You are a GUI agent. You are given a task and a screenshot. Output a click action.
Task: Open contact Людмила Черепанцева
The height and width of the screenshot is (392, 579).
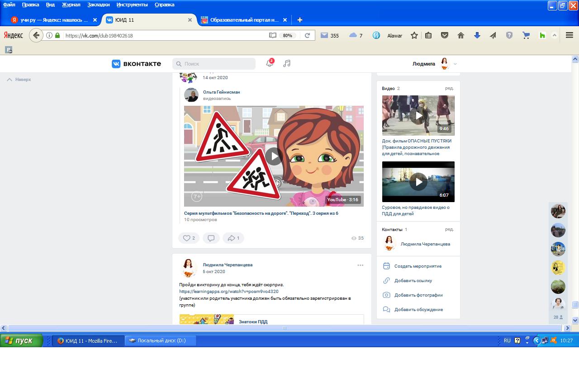pos(425,244)
